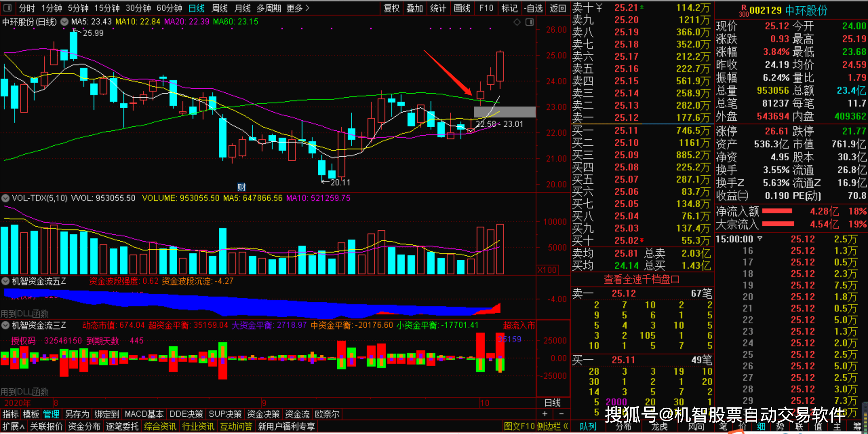Click the gray 22.58-23.01 gap box on chart
The width and height of the screenshot is (868, 434).
(x=505, y=112)
